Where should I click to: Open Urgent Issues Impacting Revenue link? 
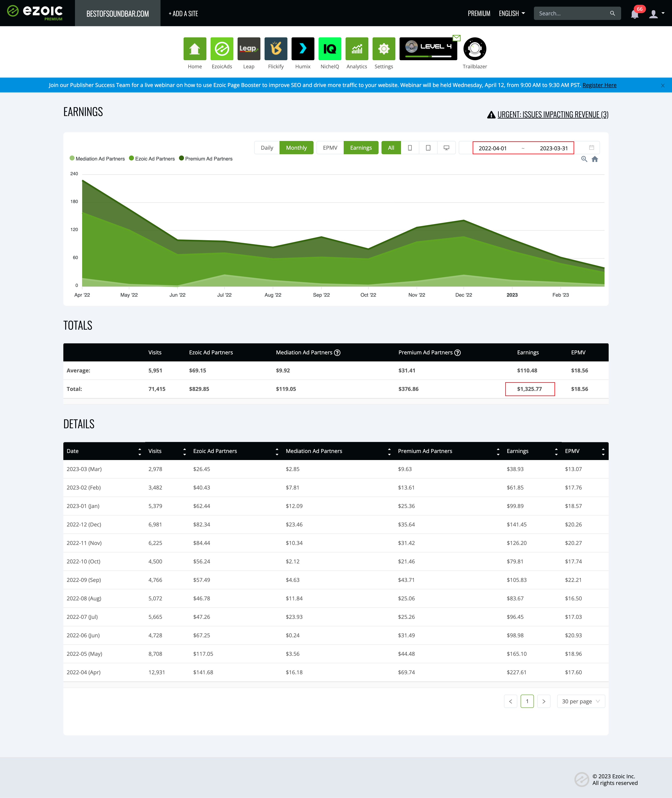[553, 115]
